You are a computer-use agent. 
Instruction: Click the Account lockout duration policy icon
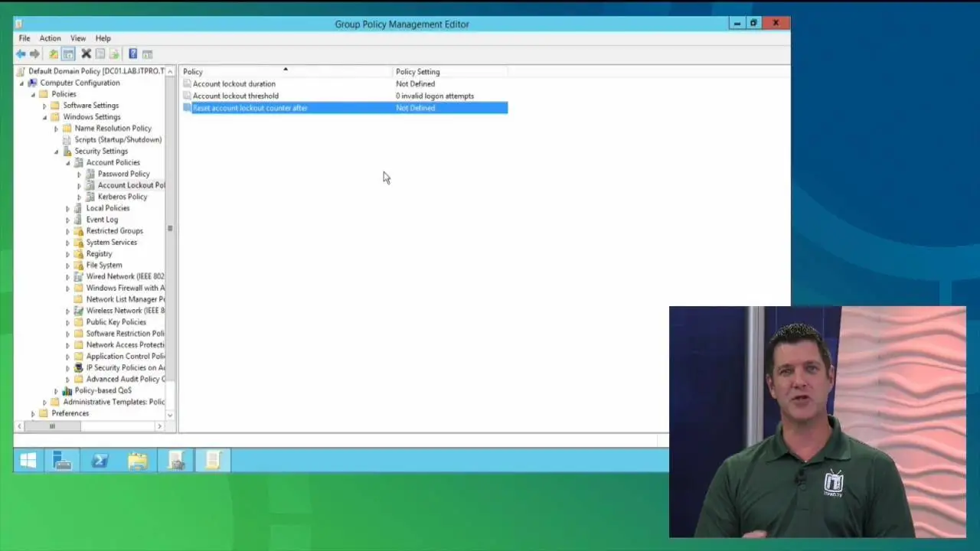(x=187, y=84)
